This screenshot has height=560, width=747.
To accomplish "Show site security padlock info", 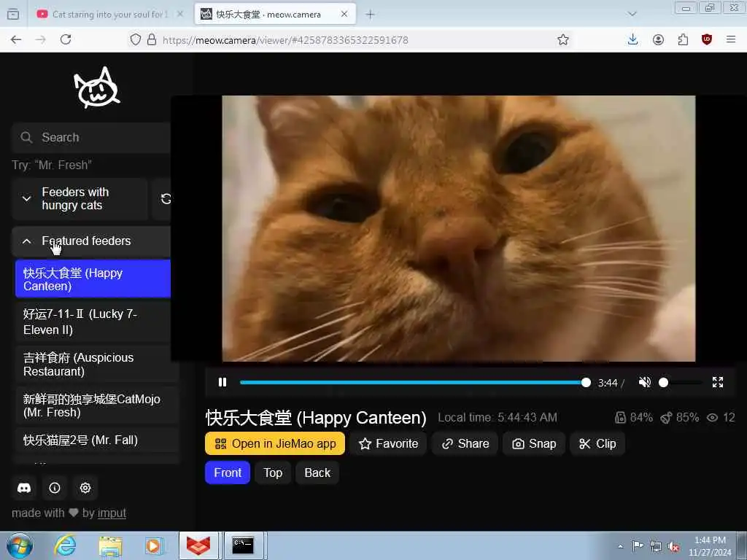I will 152,40.
